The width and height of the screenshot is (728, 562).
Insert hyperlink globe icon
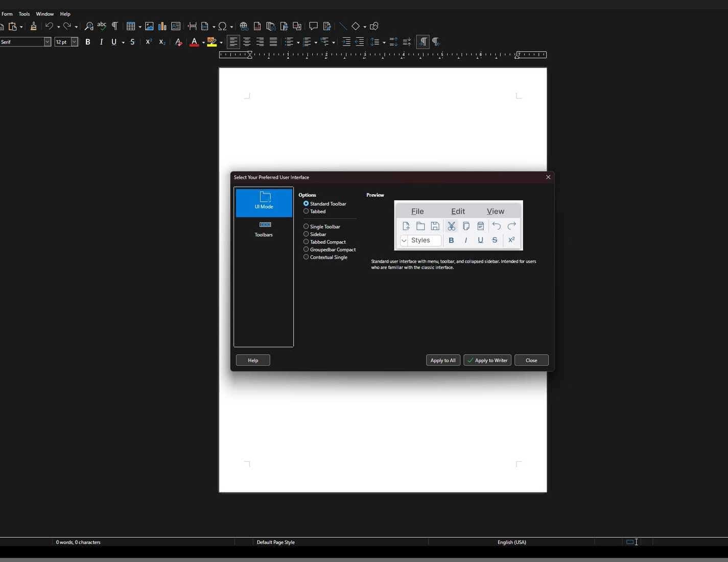pyautogui.click(x=244, y=26)
